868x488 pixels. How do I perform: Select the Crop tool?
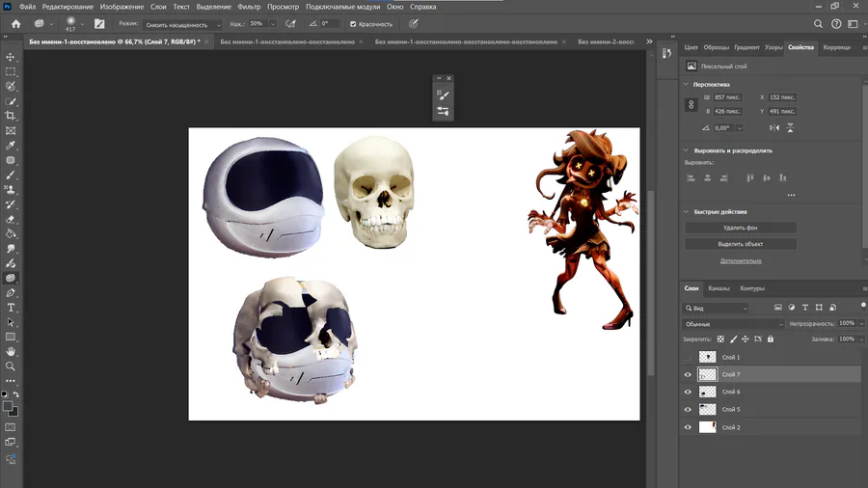point(11,116)
